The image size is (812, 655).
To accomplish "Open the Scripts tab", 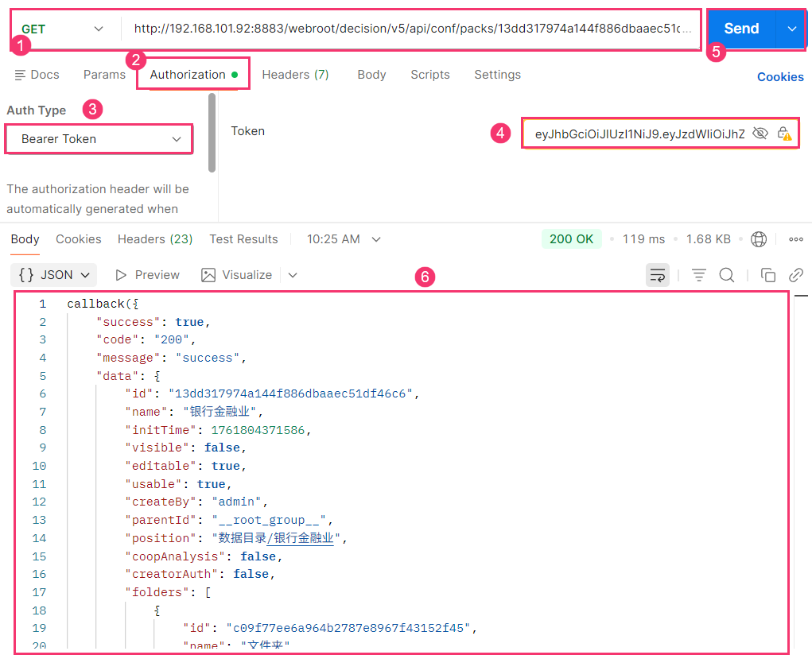I will coord(429,75).
